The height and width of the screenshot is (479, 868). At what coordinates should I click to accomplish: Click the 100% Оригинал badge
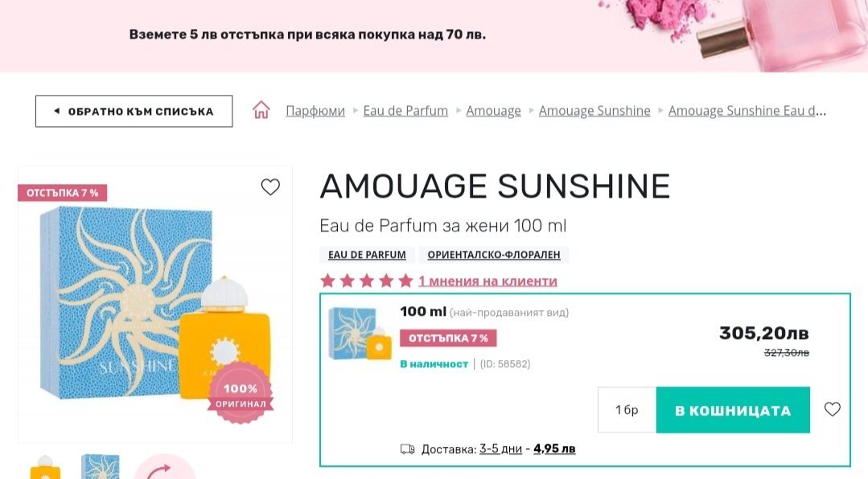coord(240,395)
